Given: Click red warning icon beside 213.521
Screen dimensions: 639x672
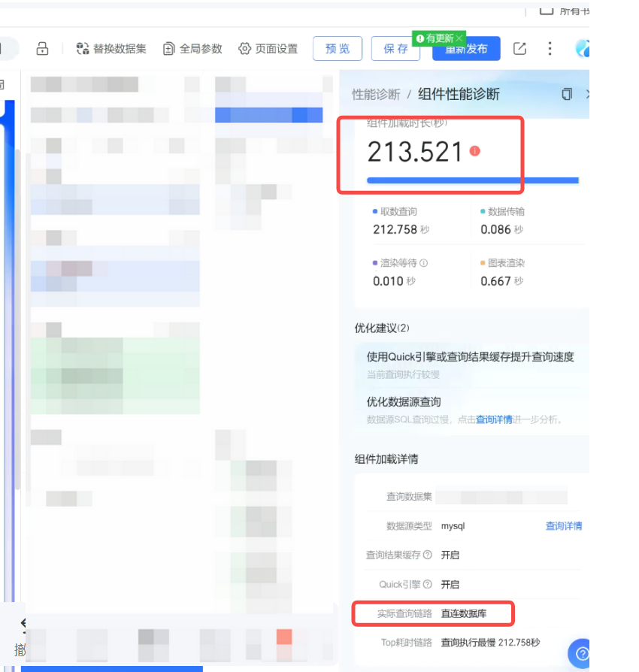Looking at the screenshot, I should click(x=474, y=151).
